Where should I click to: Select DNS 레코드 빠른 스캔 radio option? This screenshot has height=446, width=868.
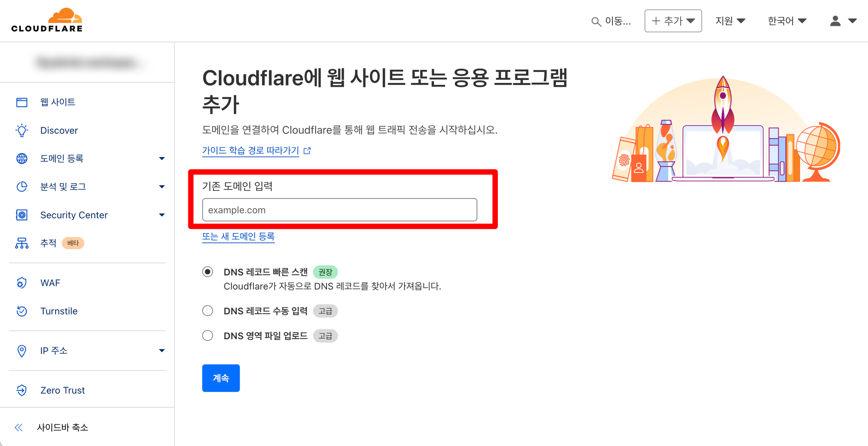[208, 272]
